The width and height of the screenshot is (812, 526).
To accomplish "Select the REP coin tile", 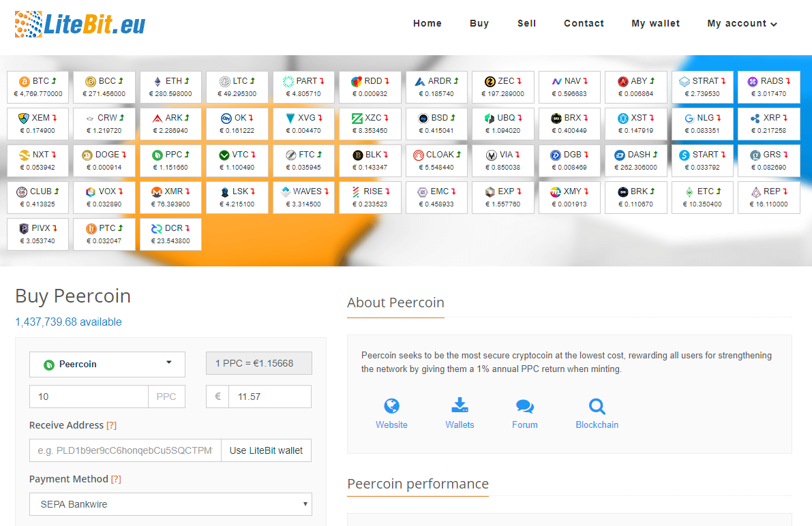I will (x=769, y=198).
